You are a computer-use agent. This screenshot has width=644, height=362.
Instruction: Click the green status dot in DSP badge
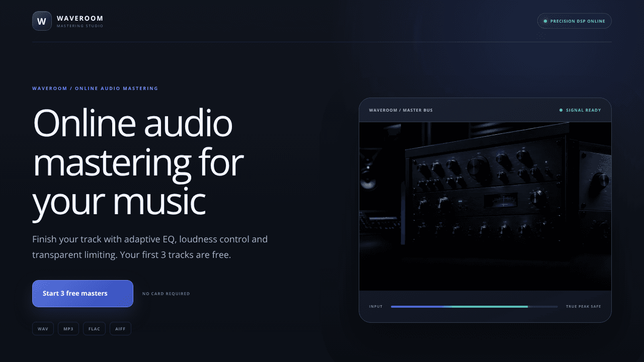click(x=545, y=21)
